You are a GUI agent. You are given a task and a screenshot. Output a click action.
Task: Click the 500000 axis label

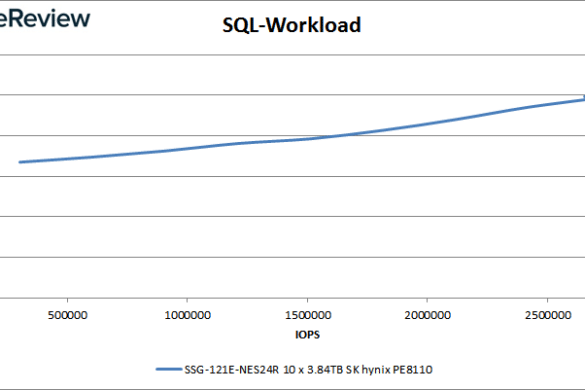click(68, 315)
